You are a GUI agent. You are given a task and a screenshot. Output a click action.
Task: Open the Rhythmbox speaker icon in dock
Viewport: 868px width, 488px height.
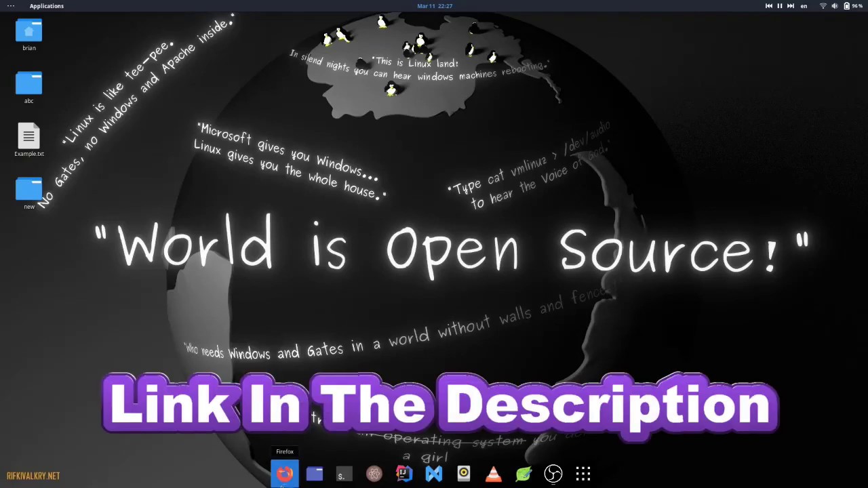(464, 474)
